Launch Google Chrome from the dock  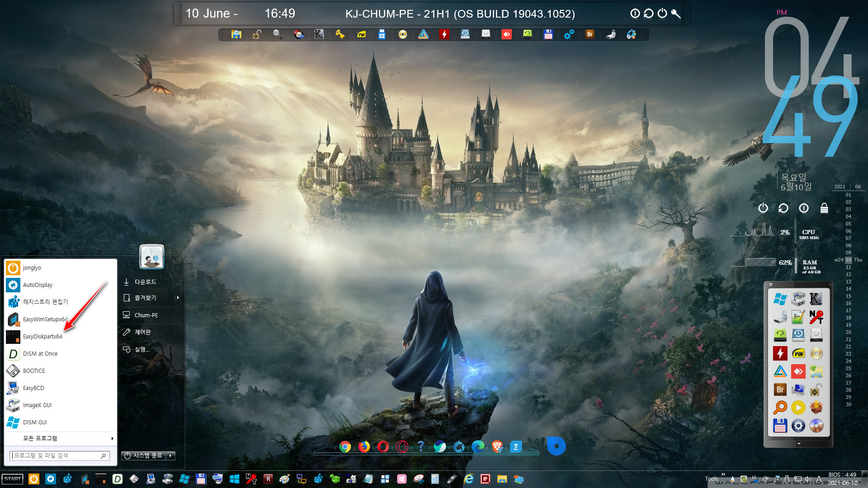click(345, 447)
